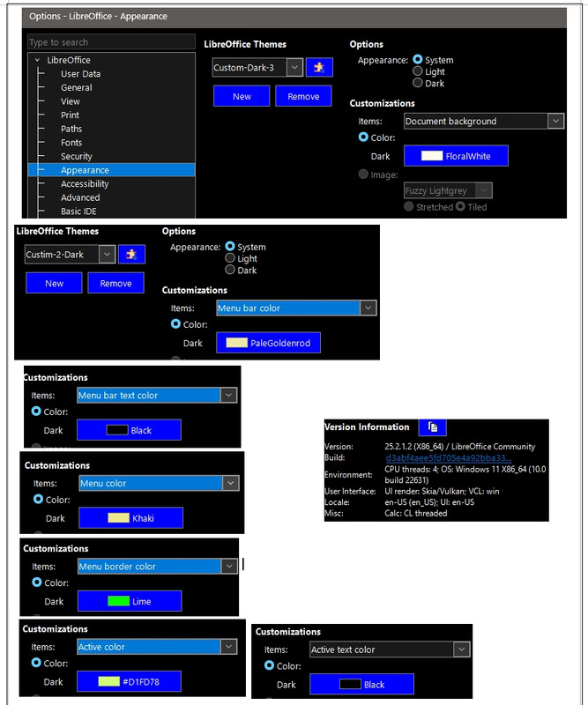Click Remove button under Custim-2-Dark theme

116,283
